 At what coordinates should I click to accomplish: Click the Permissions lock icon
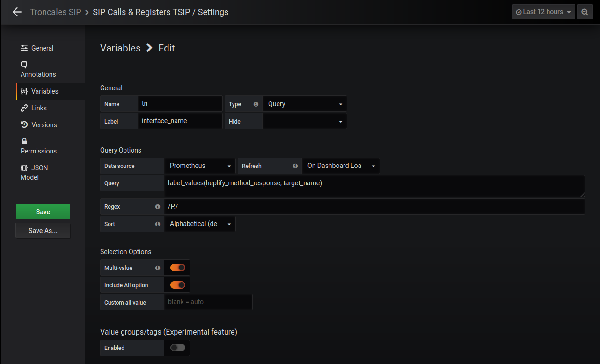click(x=24, y=141)
